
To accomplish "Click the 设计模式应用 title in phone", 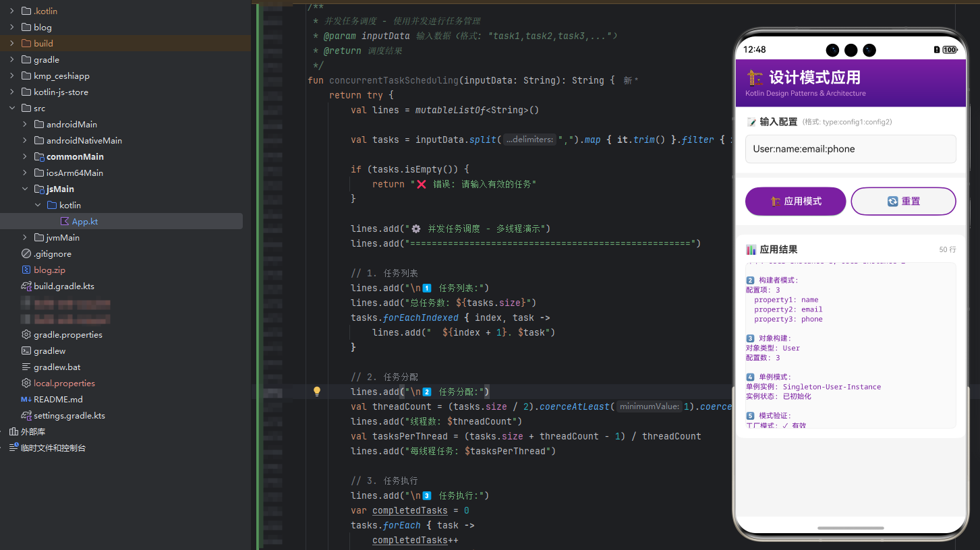I will (814, 78).
